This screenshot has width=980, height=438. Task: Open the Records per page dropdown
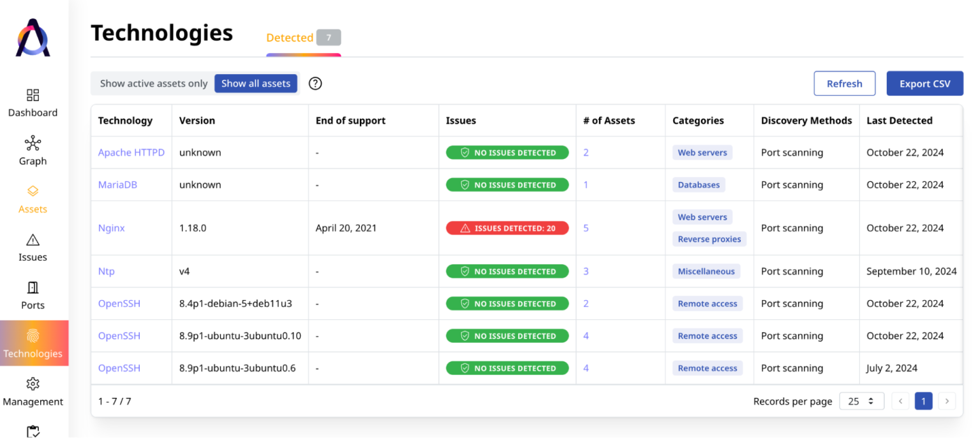coord(861,401)
